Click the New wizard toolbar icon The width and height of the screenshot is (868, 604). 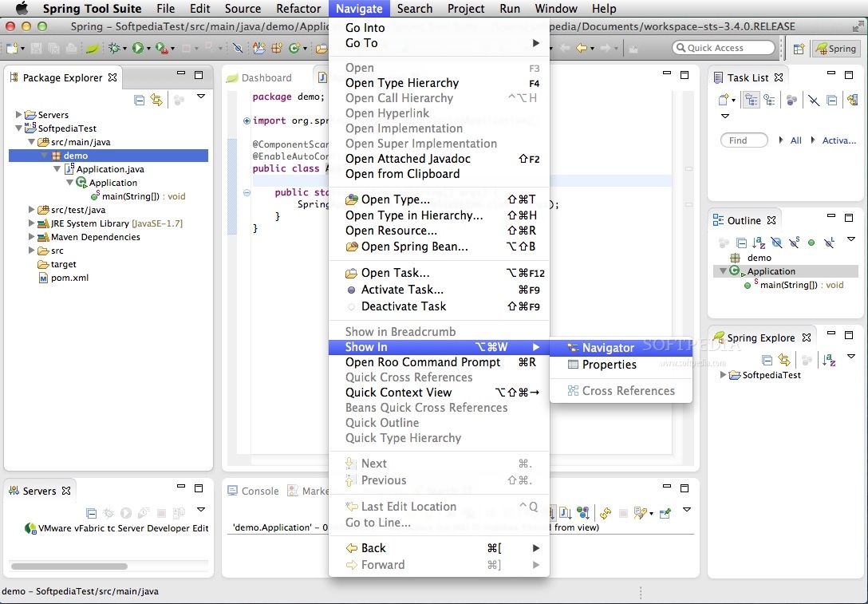(x=12, y=48)
